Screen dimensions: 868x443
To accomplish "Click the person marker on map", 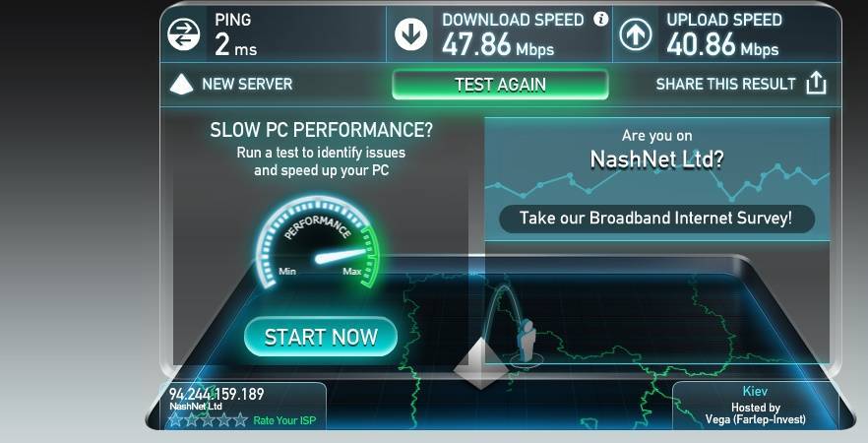I will coord(527,340).
